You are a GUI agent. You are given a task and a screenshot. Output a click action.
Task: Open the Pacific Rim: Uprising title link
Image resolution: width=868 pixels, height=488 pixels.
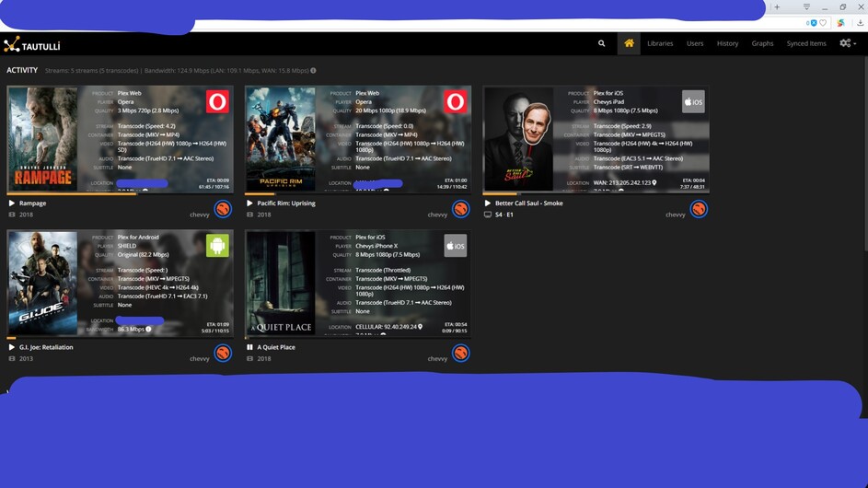pos(286,203)
